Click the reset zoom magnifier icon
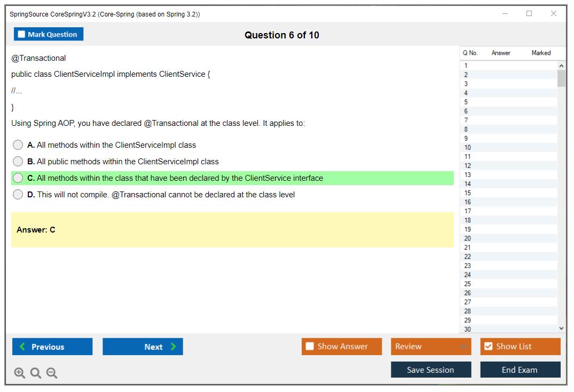The width and height of the screenshot is (574, 392). (36, 373)
